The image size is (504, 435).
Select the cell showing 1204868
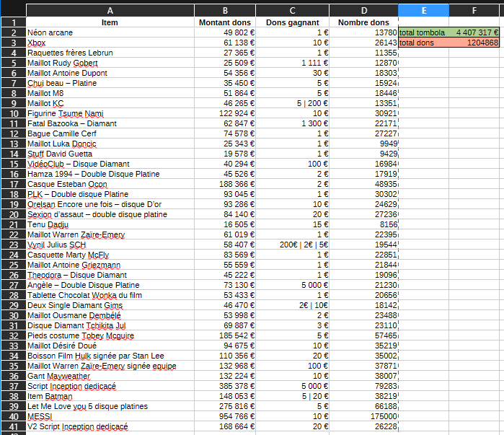[x=474, y=43]
